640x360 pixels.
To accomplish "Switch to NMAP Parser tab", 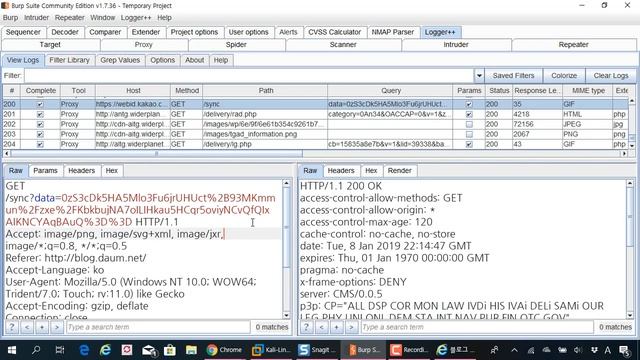I will (393, 32).
